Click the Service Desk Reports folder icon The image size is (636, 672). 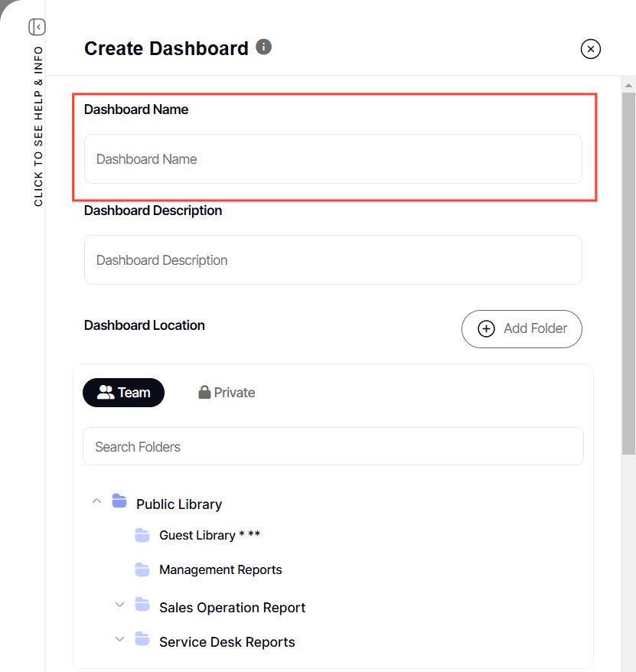coord(142,639)
